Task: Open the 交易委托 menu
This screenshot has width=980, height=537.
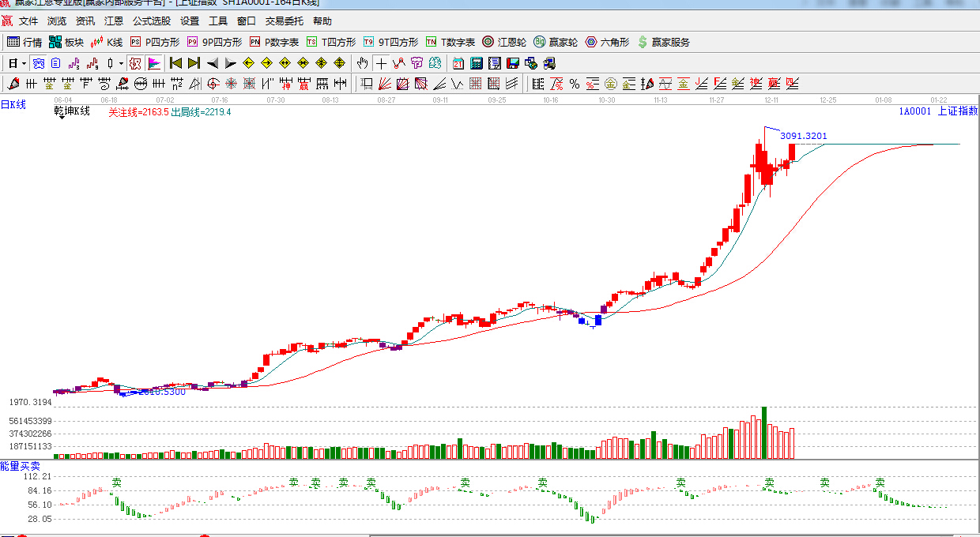Action: [x=284, y=21]
